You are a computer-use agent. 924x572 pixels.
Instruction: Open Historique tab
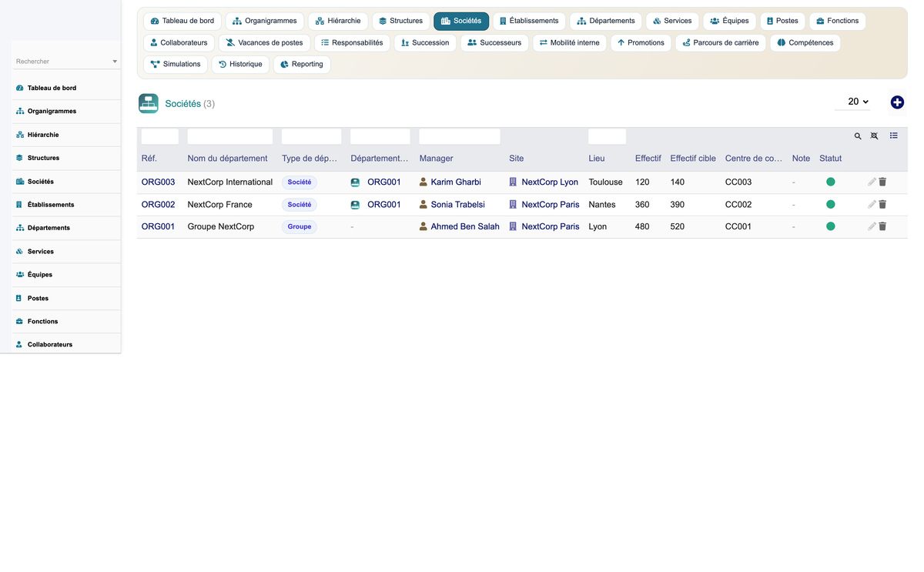click(240, 64)
